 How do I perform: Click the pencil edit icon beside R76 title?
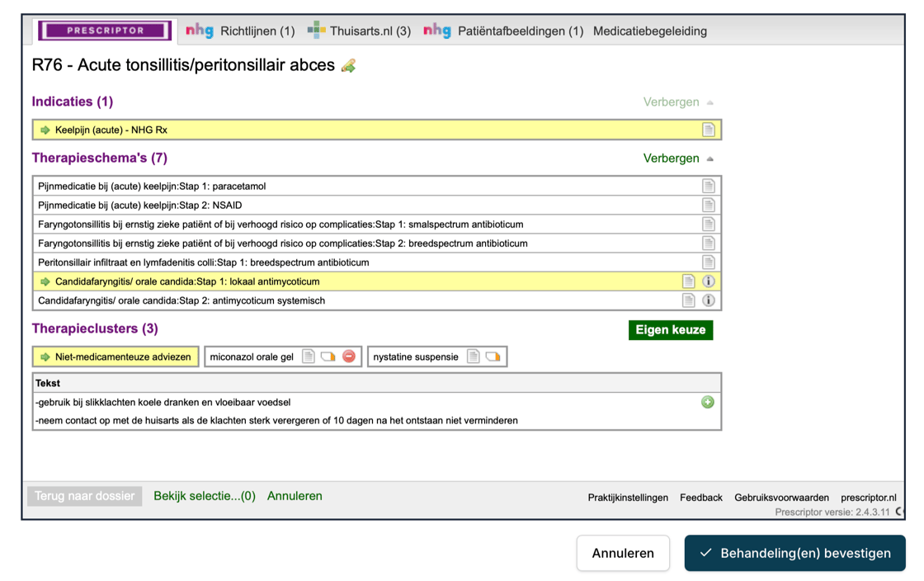(348, 66)
